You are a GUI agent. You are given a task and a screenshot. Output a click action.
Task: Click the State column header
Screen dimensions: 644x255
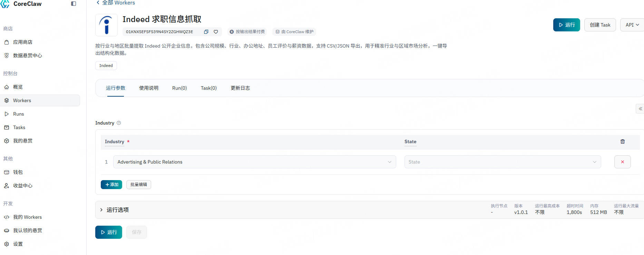[x=410, y=142]
